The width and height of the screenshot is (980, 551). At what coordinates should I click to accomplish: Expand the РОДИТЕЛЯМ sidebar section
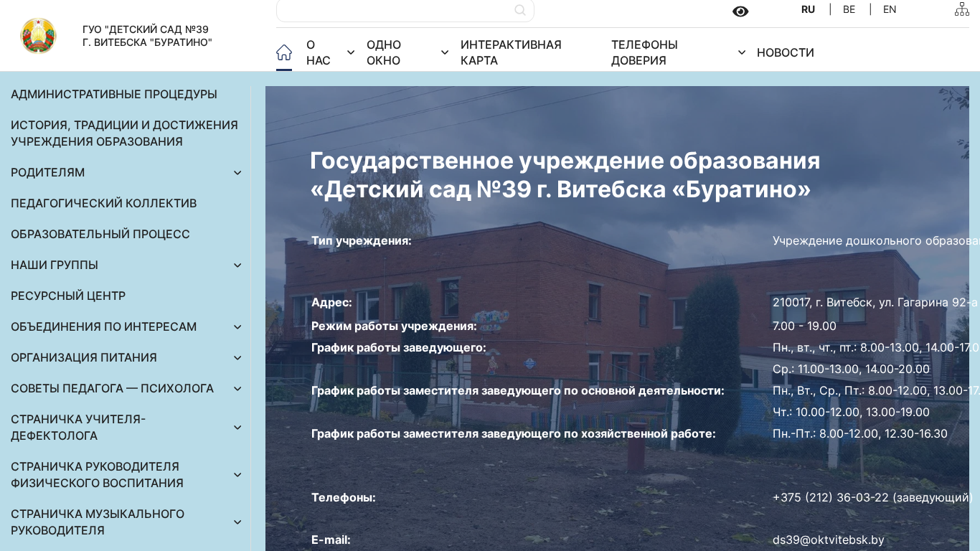pyautogui.click(x=237, y=173)
